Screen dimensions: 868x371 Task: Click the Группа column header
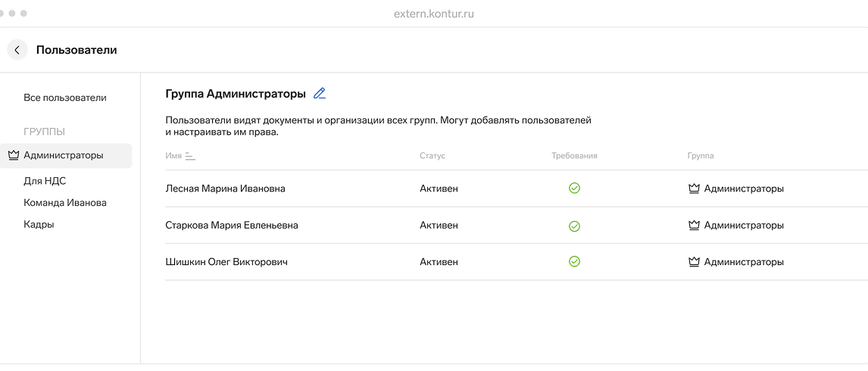tap(701, 156)
